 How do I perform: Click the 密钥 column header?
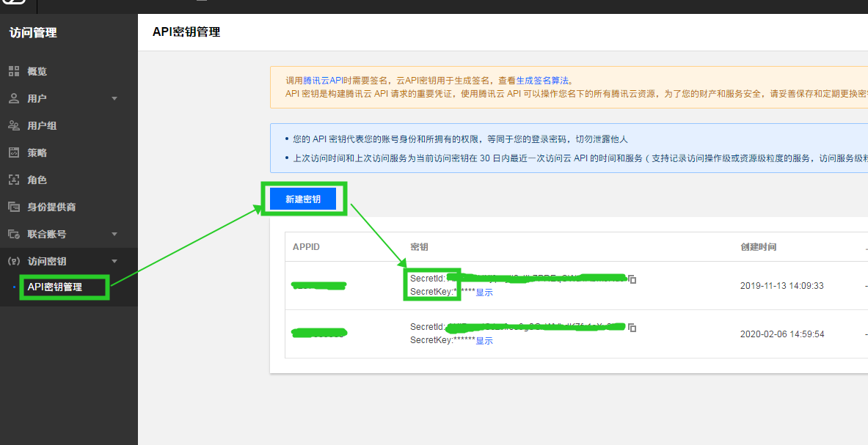[x=419, y=246]
